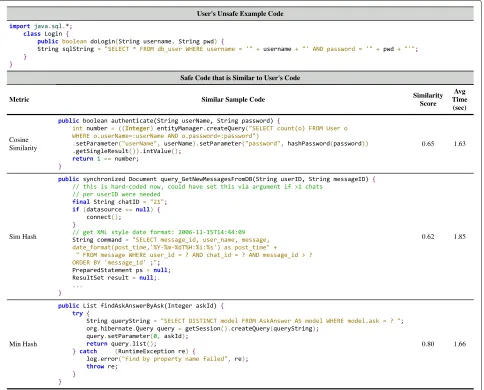
Task: Select the "Min Hash" metric cell
Action: (x=23, y=344)
